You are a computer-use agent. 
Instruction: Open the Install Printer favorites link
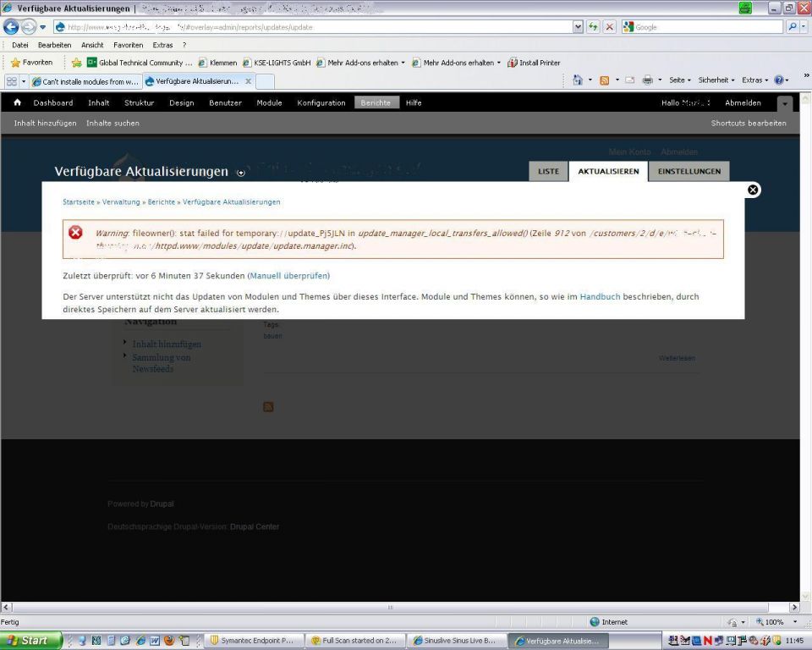(534, 63)
